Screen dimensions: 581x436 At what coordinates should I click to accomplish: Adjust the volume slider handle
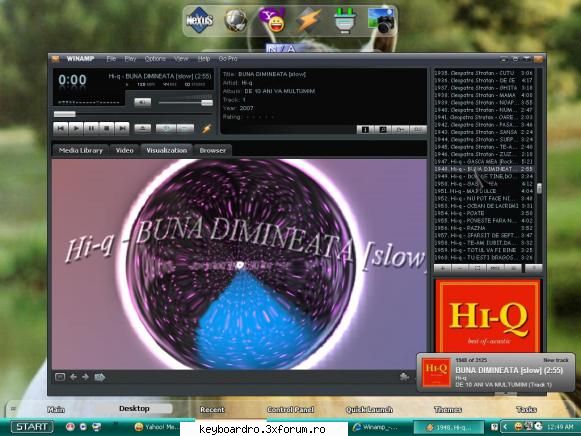207,103
